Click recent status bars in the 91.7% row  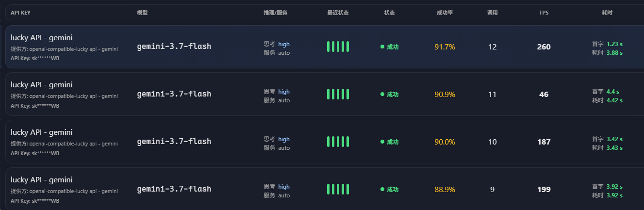tap(338, 47)
